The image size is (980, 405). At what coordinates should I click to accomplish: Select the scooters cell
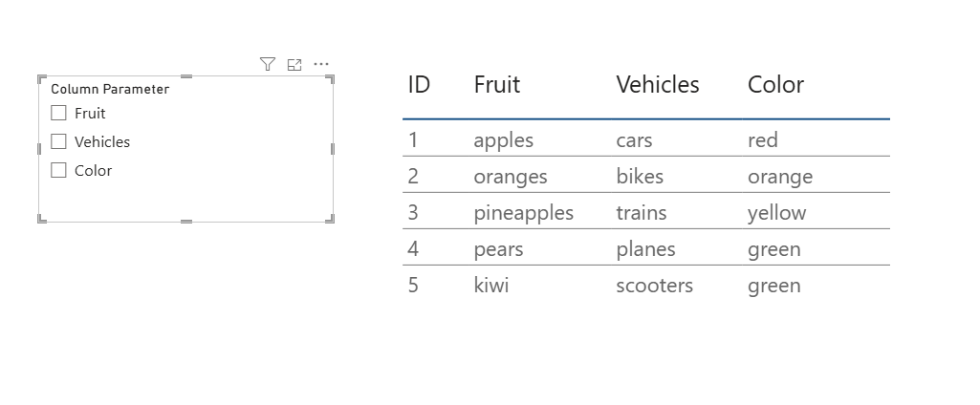click(655, 286)
